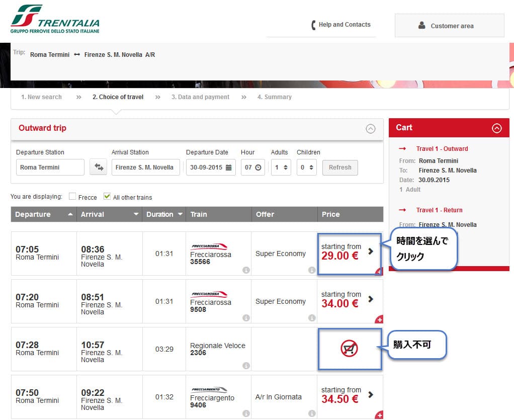This screenshot has height=420, width=514.
Task: Enable the Frecce trains checkbox
Action: (x=72, y=196)
